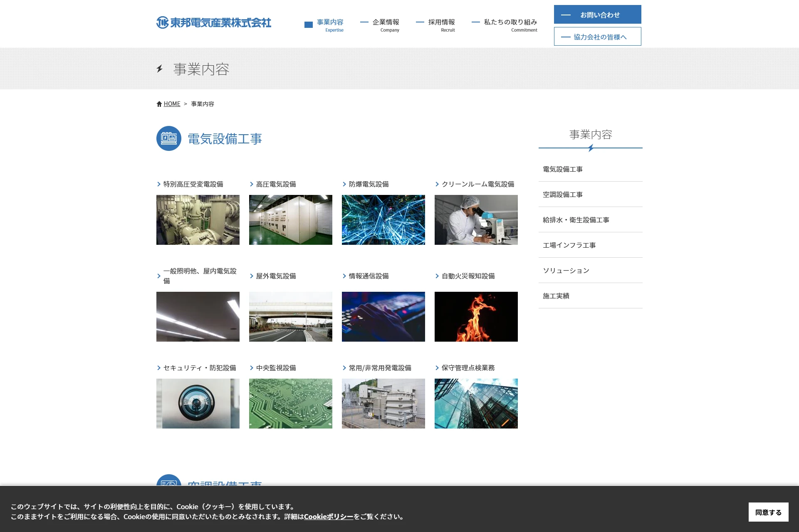The height and width of the screenshot is (532, 799).
Task: Open 施工実績 from the sidebar list
Action: 556,296
